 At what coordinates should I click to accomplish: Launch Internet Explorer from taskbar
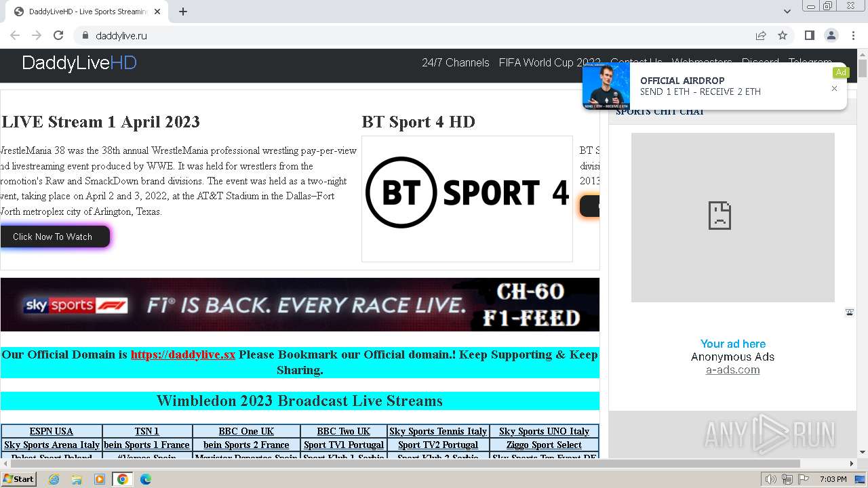point(54,479)
